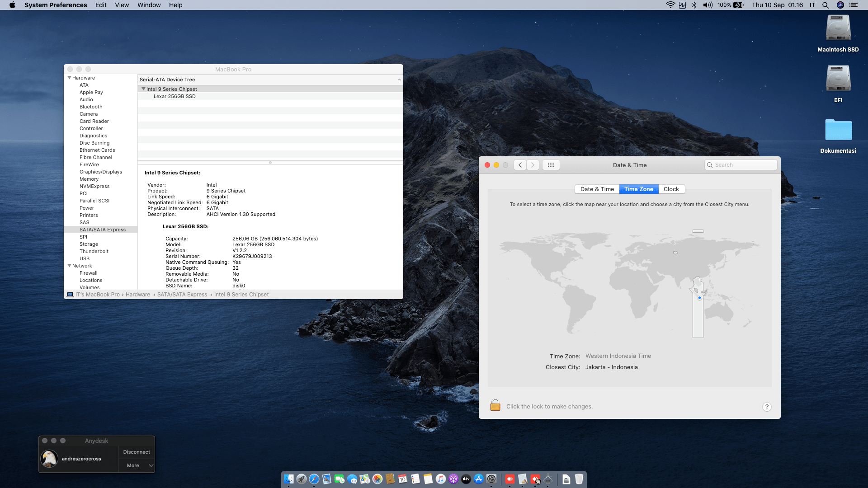This screenshot has height=488, width=868.
Task: Click Disconnect in the AnyDesk window
Action: (137, 452)
